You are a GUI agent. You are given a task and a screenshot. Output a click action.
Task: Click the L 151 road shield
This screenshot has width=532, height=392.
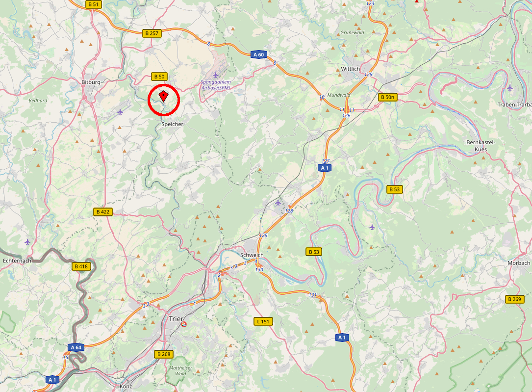click(x=263, y=321)
